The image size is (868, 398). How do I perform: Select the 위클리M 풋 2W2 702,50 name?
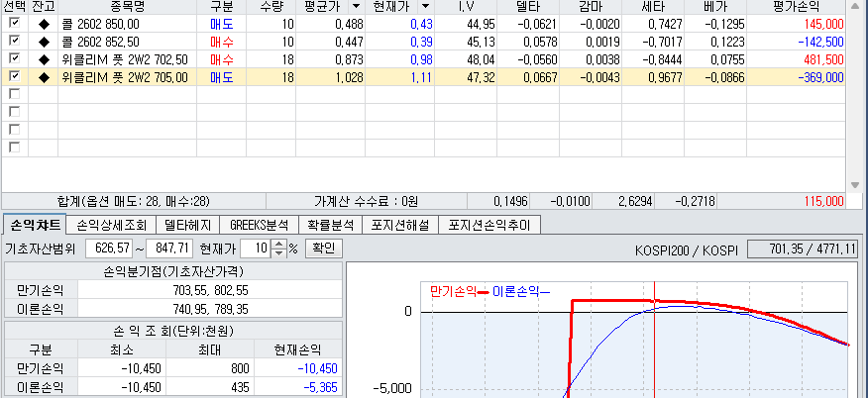[x=126, y=59]
